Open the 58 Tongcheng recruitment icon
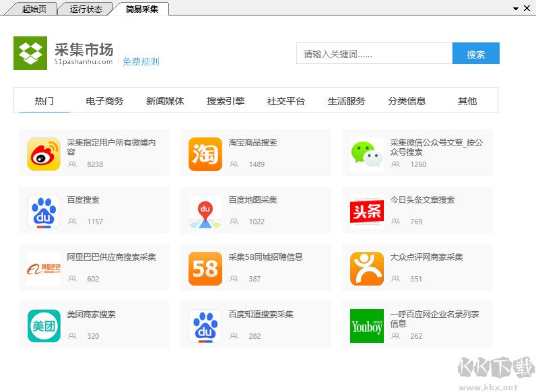The width and height of the screenshot is (536, 392). 205,269
